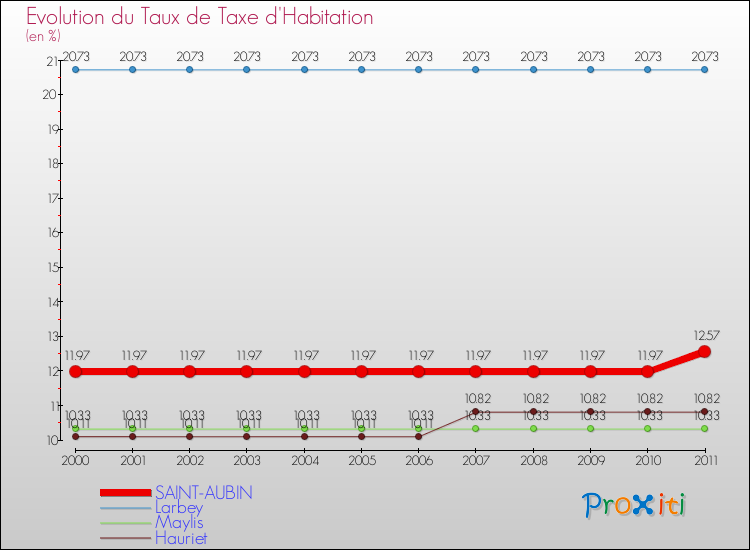Click the y-axis label 14
Image resolution: width=750 pixels, height=550 pixels.
click(x=53, y=302)
